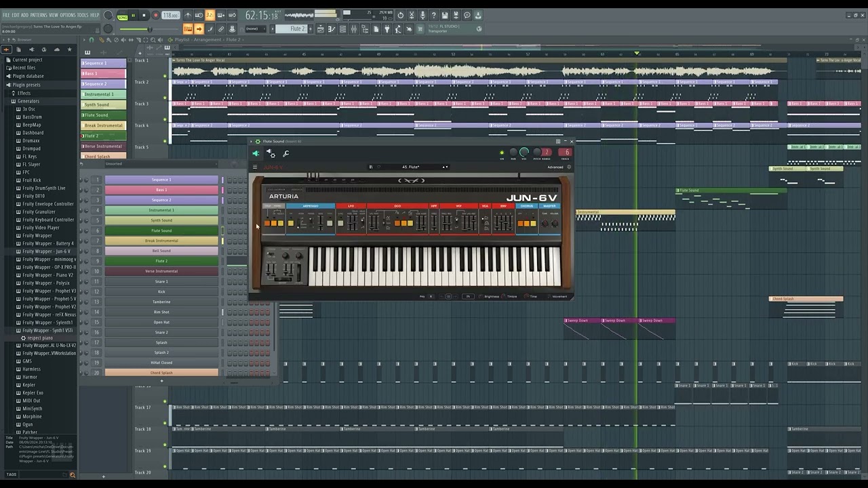Select the Tamberine channel button in channel rack

(161, 302)
